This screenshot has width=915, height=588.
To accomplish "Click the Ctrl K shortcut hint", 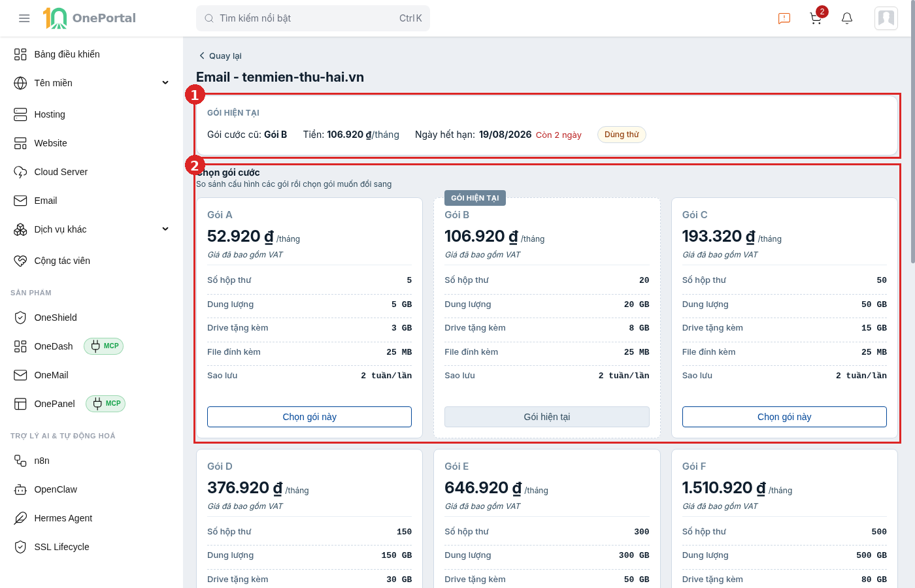I will click(410, 18).
